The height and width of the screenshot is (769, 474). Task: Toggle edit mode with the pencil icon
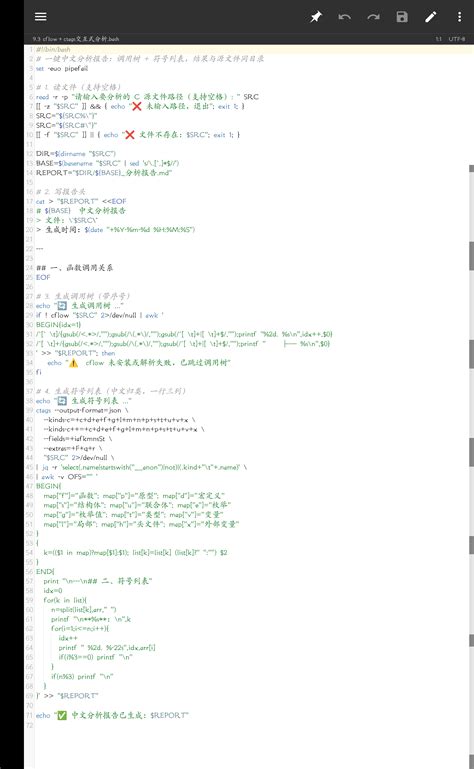[431, 17]
